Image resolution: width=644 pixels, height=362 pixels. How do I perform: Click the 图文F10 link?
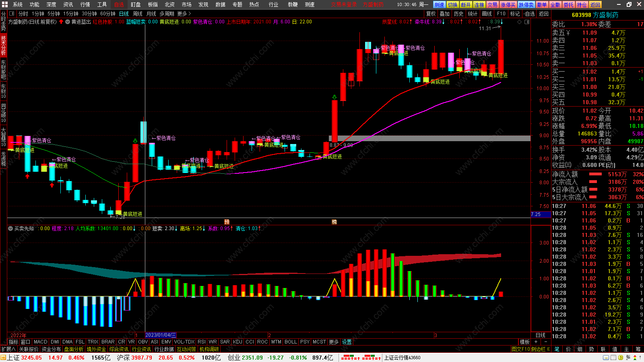(521, 349)
